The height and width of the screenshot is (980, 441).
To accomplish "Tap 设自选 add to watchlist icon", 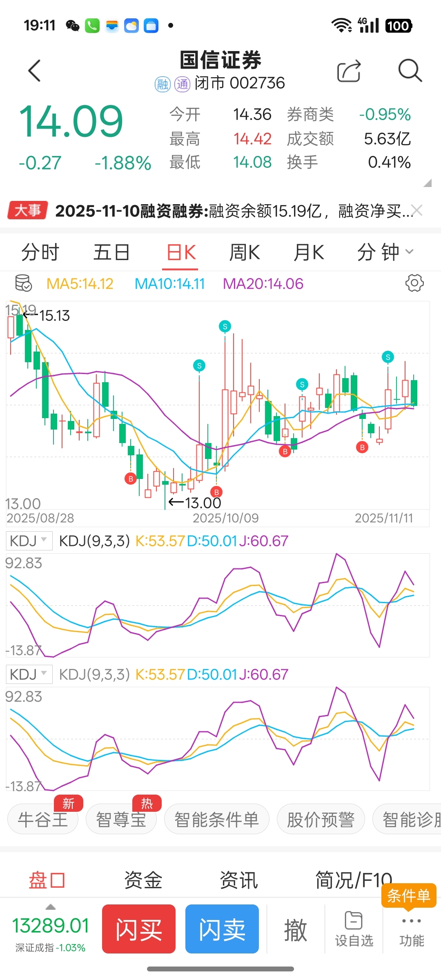I will [354, 929].
